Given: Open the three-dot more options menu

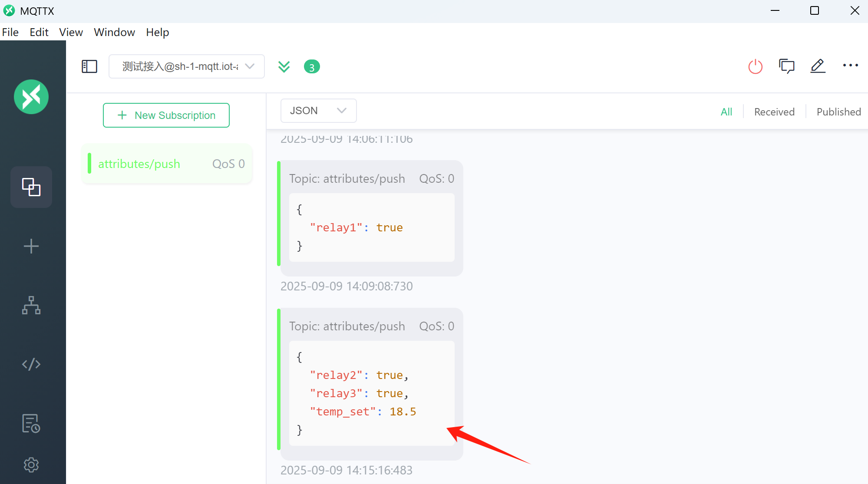Looking at the screenshot, I should 851,66.
